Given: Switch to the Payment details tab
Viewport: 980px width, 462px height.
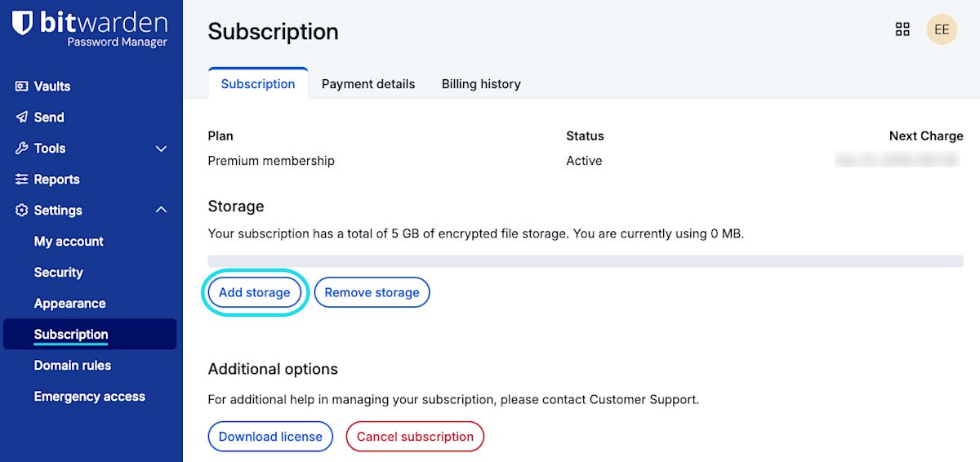Looking at the screenshot, I should click(368, 84).
